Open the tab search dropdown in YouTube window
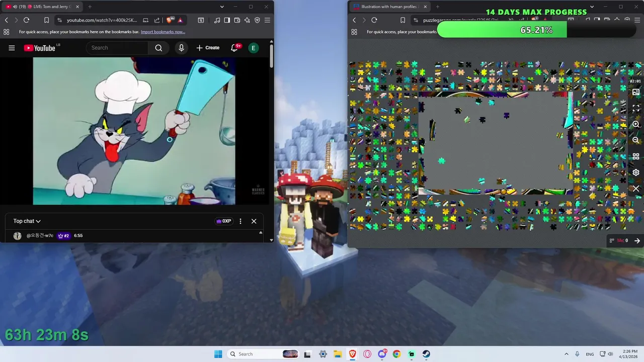Screen dimensions: 644x362 coord(222,7)
